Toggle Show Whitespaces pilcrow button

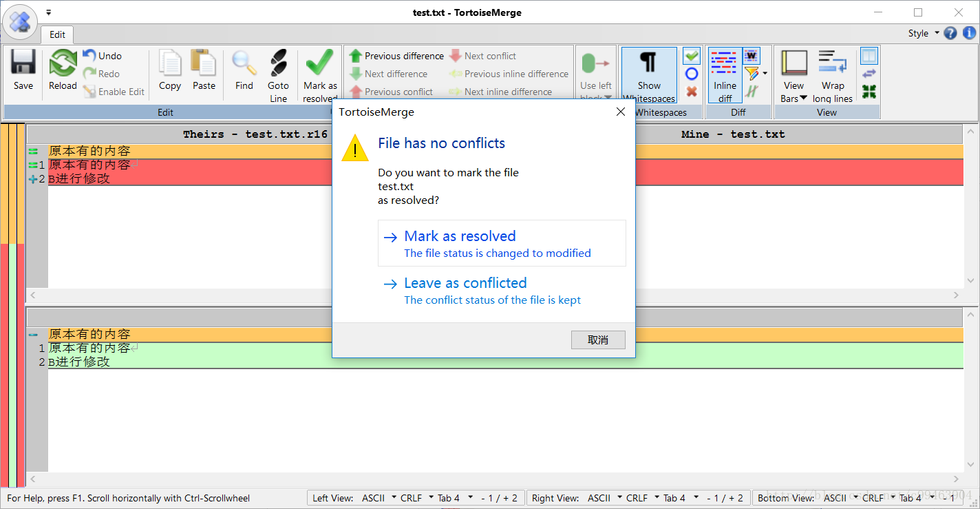point(649,74)
